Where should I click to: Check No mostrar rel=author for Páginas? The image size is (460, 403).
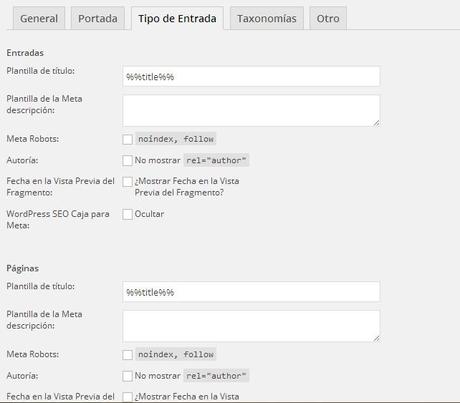[x=127, y=376]
